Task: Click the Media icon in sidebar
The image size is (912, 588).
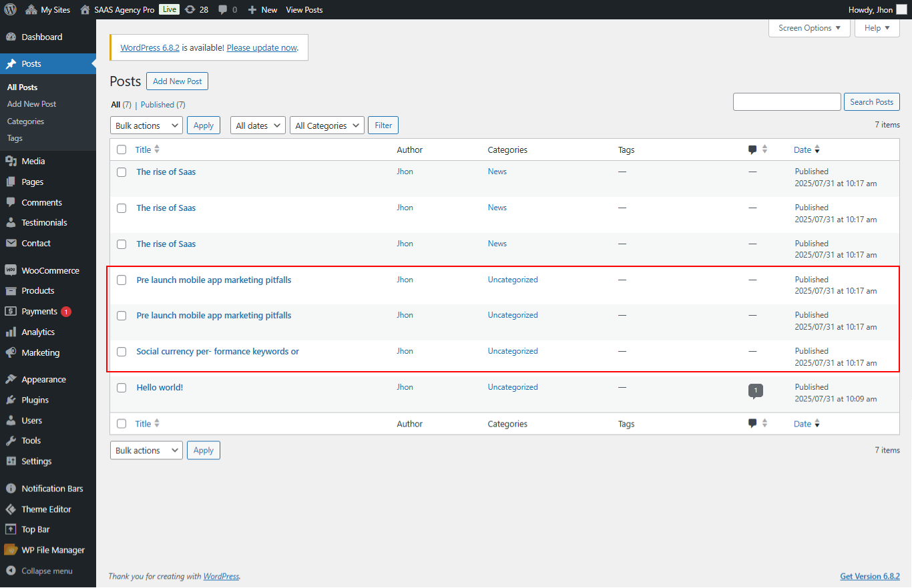Action: tap(11, 161)
